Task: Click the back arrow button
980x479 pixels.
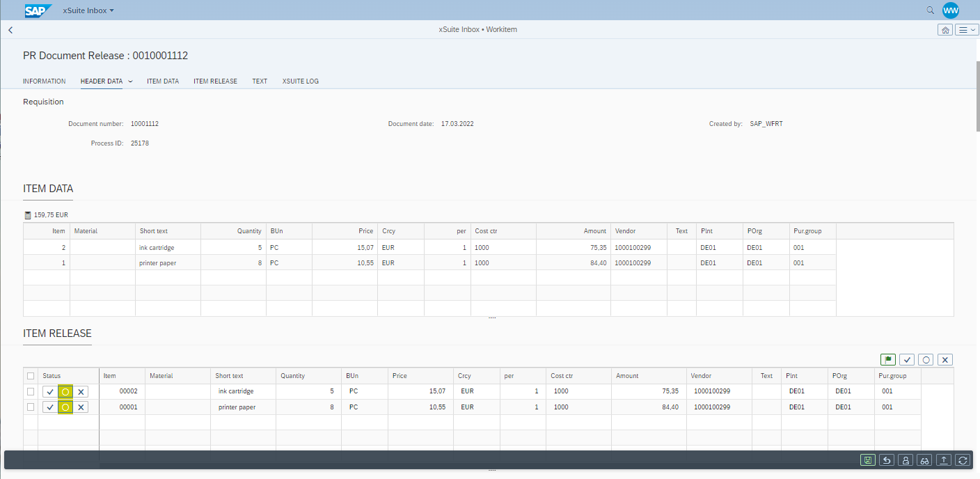Action: tap(10, 30)
